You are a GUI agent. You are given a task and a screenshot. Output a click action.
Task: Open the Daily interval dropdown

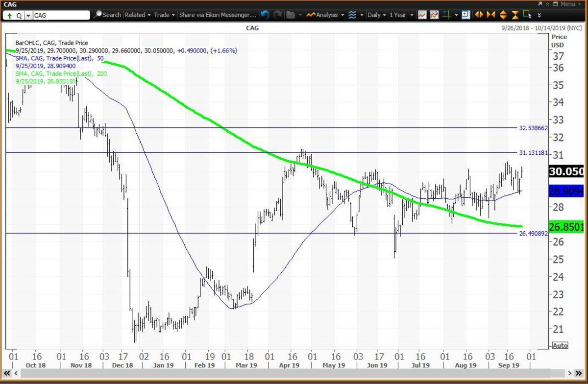[376, 15]
